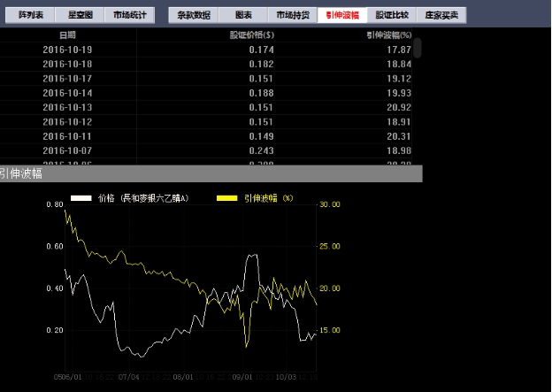Switch to the 图表 tab
Screen dimensions: 552x392
[243, 15]
